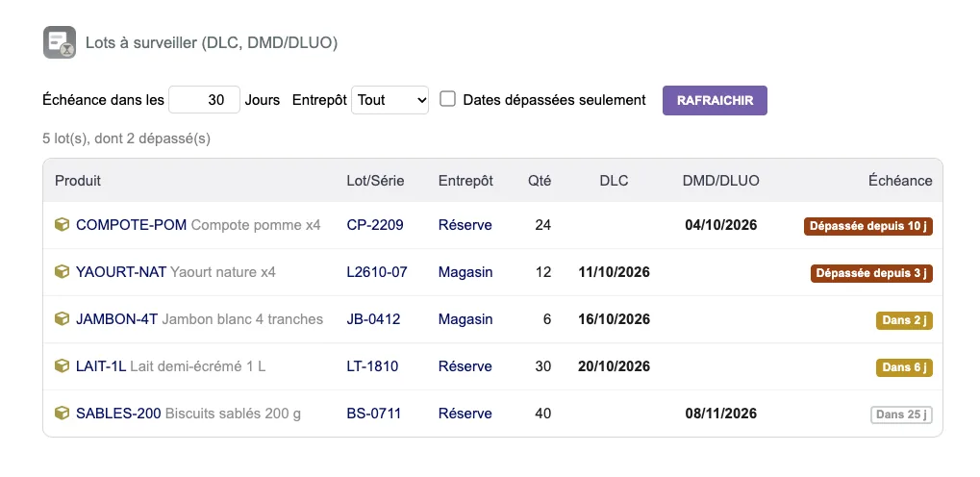Image resolution: width=980 pixels, height=477 pixels.
Task: Click the box icon beside SABLES-200
Action: point(62,414)
